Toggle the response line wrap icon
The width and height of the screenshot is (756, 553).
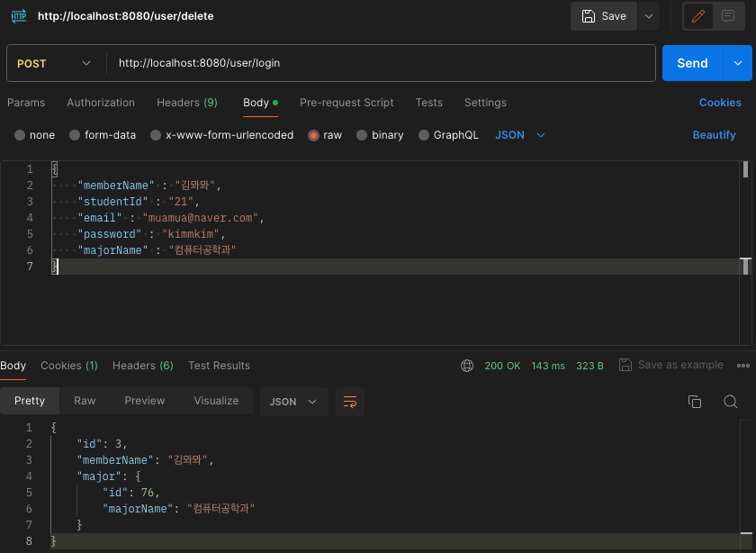coord(350,402)
